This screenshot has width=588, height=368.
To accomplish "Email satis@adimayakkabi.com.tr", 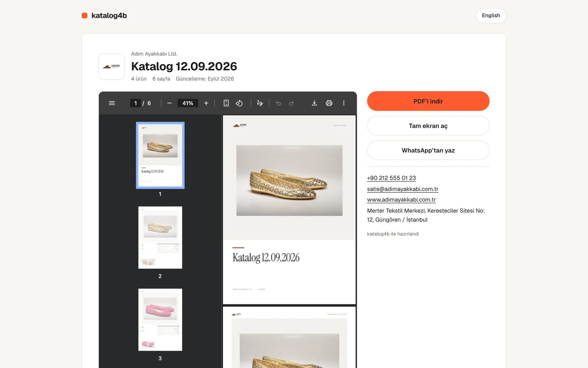I will click(x=403, y=189).
